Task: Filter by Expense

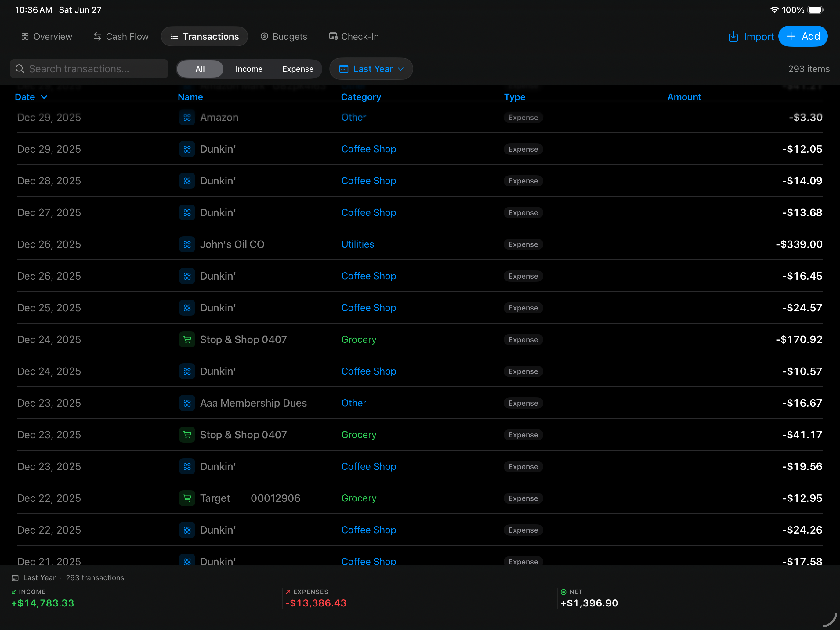Action: 298,69
